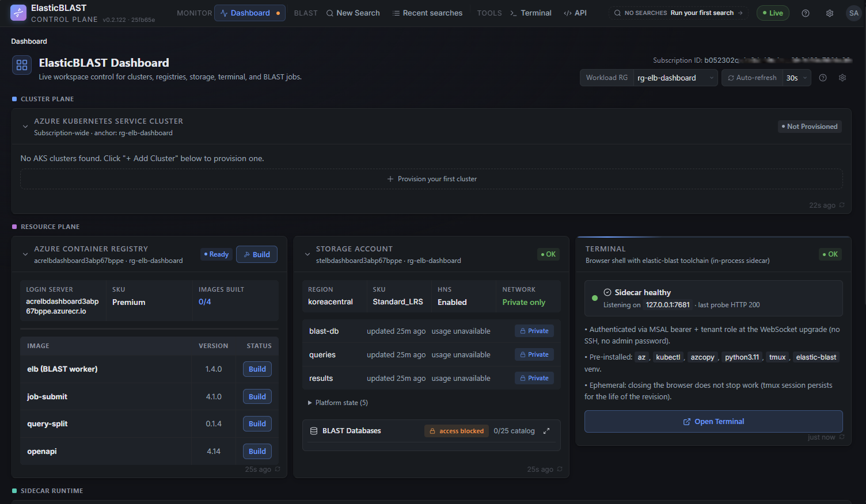This screenshot has height=504, width=866.
Task: Click the Private only network value
Action: 523,302
